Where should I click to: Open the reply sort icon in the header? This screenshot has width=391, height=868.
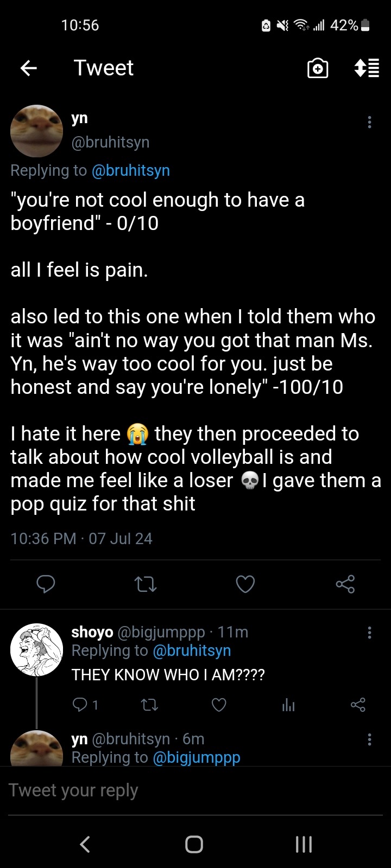click(x=367, y=68)
